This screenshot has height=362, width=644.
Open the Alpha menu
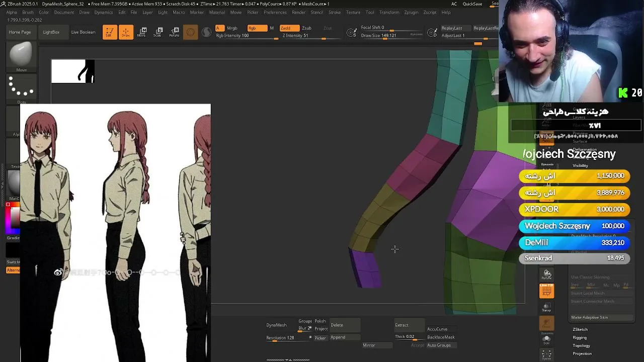pos(12,12)
